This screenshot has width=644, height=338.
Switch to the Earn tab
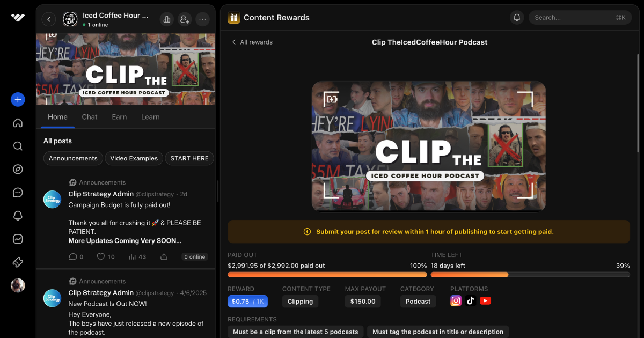(x=119, y=117)
